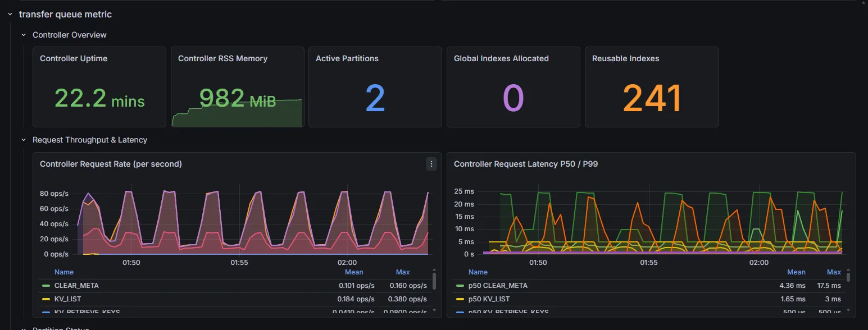Sort the rate legend by Max
This screenshot has width=868, height=330.
click(x=403, y=272)
